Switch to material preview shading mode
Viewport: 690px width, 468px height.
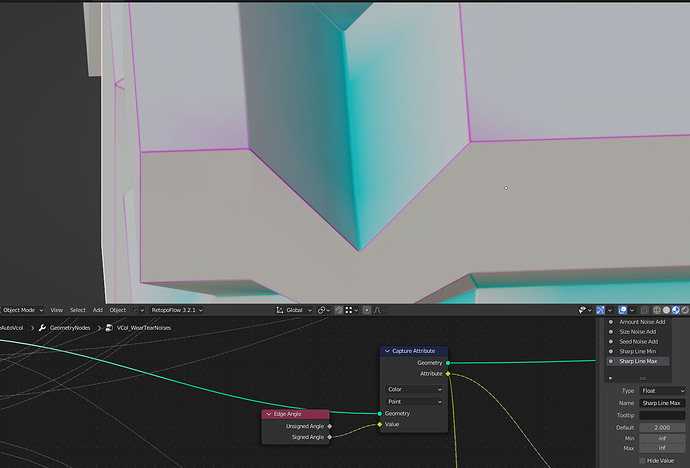(x=675, y=310)
